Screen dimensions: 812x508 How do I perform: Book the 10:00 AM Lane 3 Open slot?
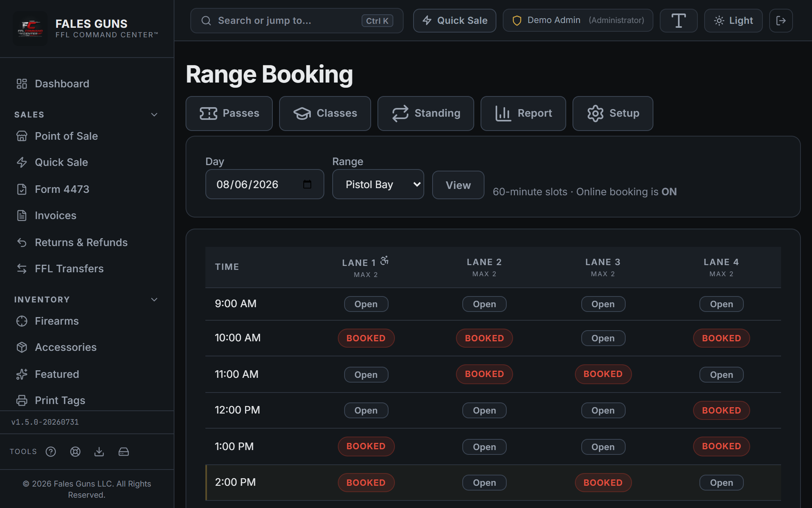(603, 338)
